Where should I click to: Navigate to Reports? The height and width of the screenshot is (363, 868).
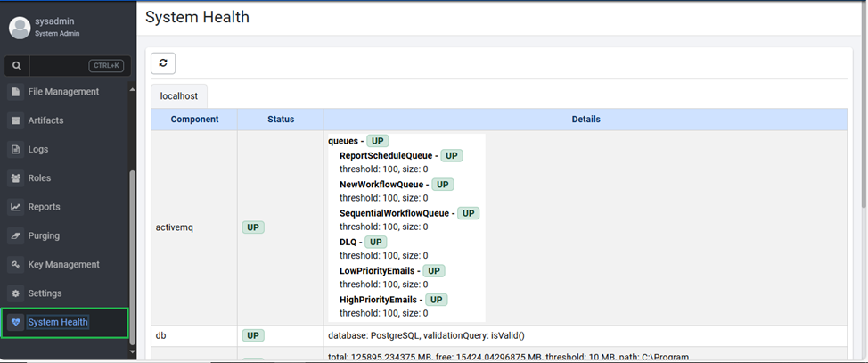coord(45,207)
